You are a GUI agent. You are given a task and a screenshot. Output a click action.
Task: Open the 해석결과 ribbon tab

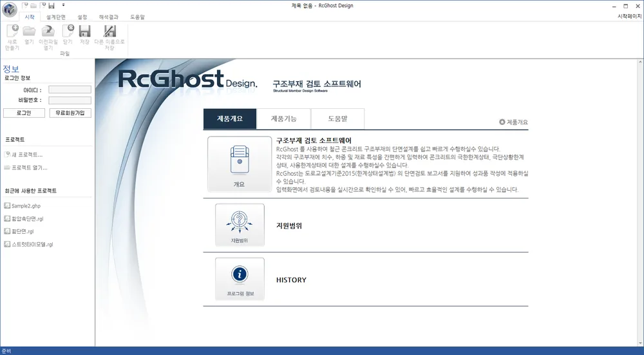point(108,17)
